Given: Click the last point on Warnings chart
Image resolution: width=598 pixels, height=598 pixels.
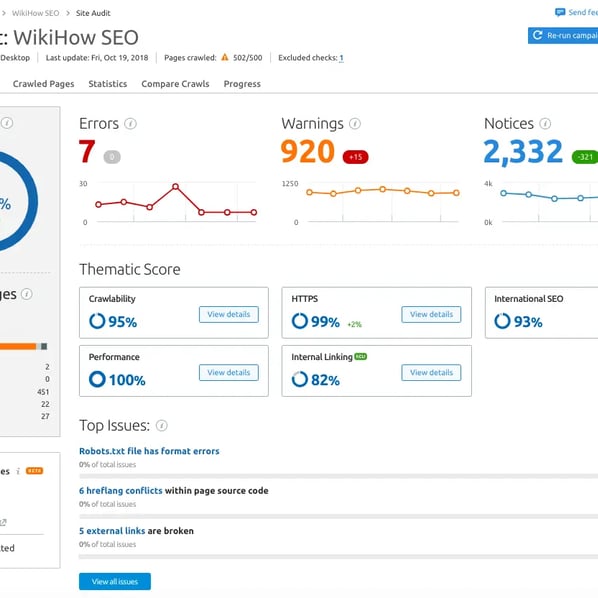Looking at the screenshot, I should point(456,193).
